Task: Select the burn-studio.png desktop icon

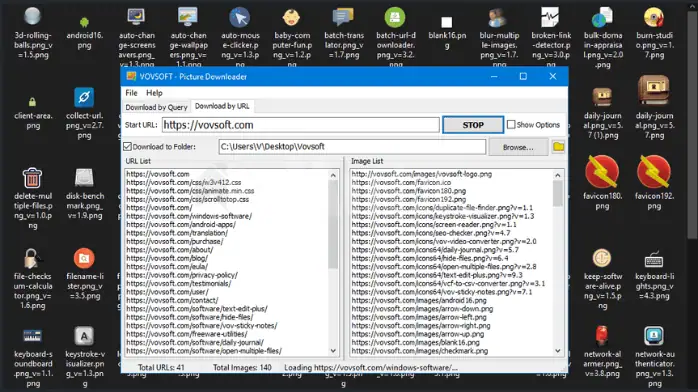Action: (x=654, y=17)
